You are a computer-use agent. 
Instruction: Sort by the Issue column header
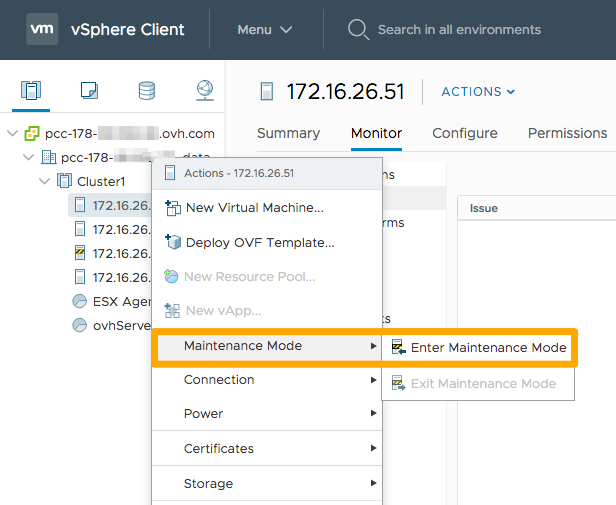coord(484,208)
